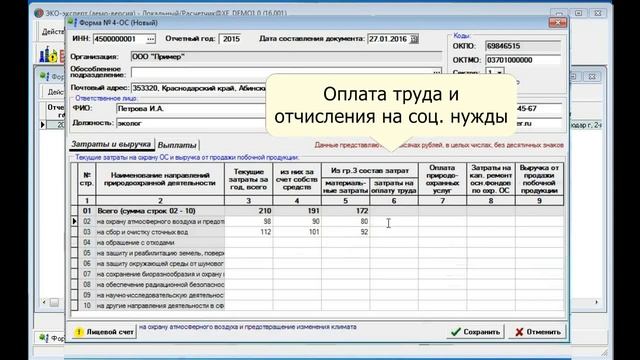
Task: Edit the Отчетный год field
Action: point(231,39)
